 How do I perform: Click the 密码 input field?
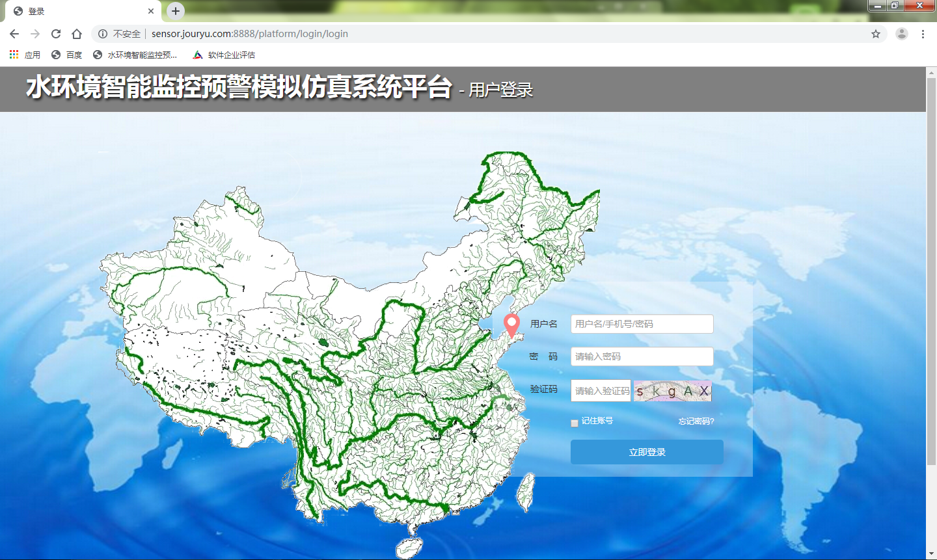[642, 356]
